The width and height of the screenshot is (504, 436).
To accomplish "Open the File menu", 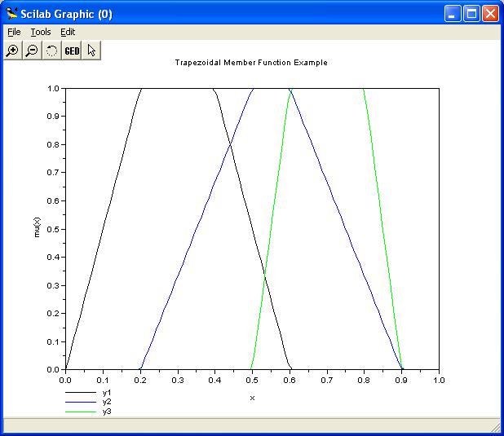I will (14, 32).
